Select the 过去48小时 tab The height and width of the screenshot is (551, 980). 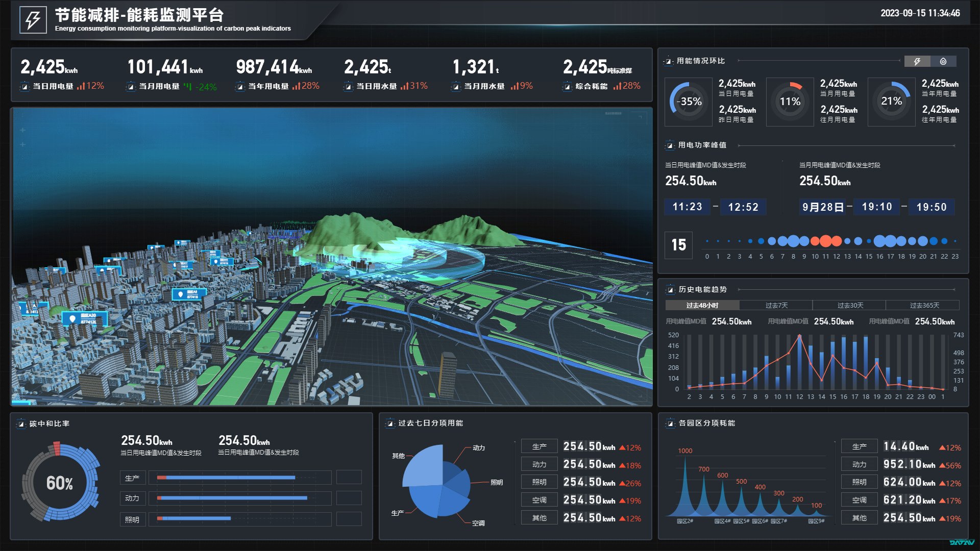click(x=702, y=305)
